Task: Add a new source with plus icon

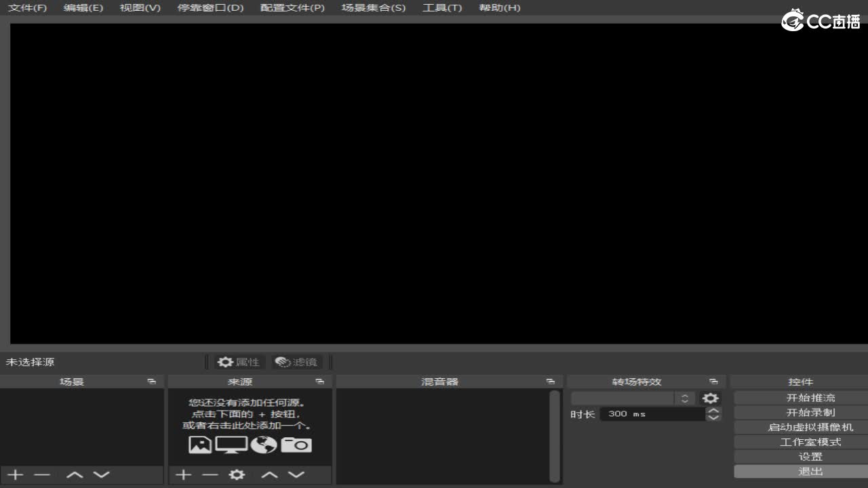Action: click(183, 474)
